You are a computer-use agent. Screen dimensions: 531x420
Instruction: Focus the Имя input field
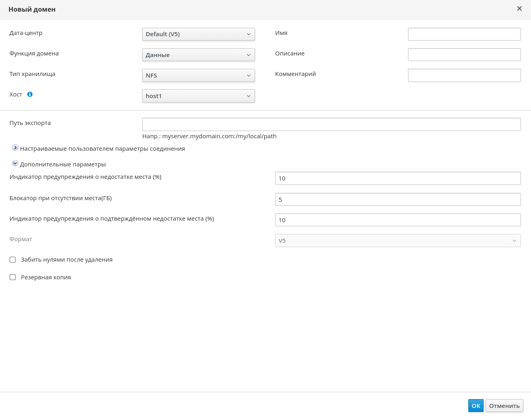click(x=464, y=34)
